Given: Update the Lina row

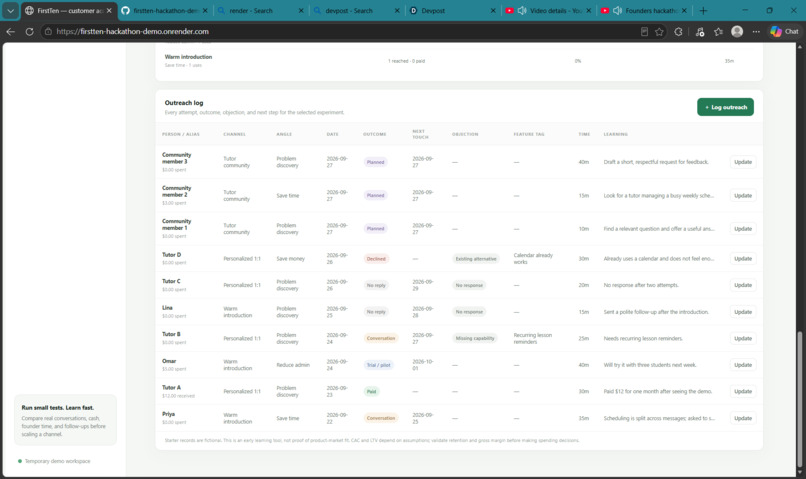Looking at the screenshot, I should pyautogui.click(x=743, y=312).
